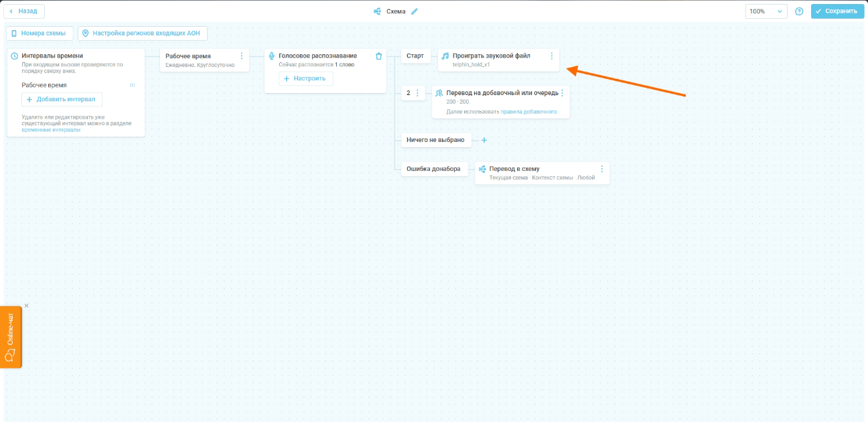The width and height of the screenshot is (868, 422).
Task: Click the pencil icon to rename the schema
Action: (415, 11)
